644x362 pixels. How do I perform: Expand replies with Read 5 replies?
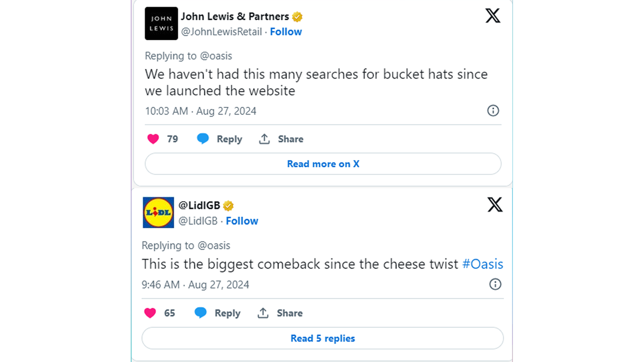pos(322,338)
